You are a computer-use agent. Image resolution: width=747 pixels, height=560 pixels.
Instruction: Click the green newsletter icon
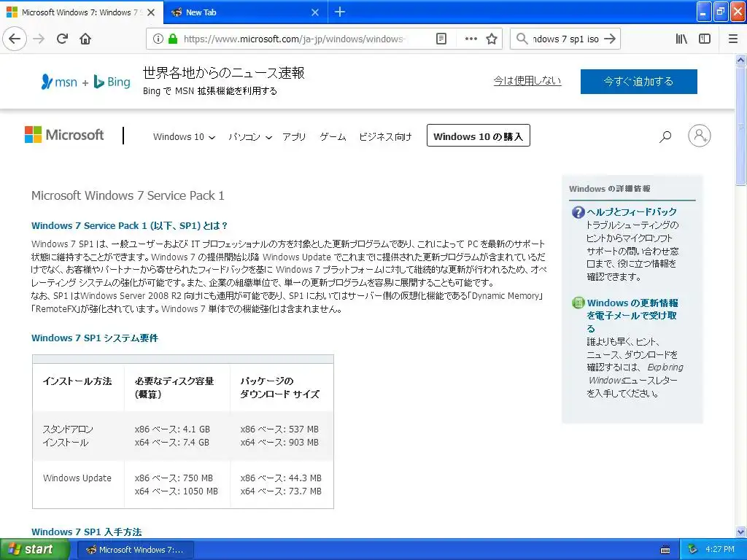pyautogui.click(x=578, y=303)
